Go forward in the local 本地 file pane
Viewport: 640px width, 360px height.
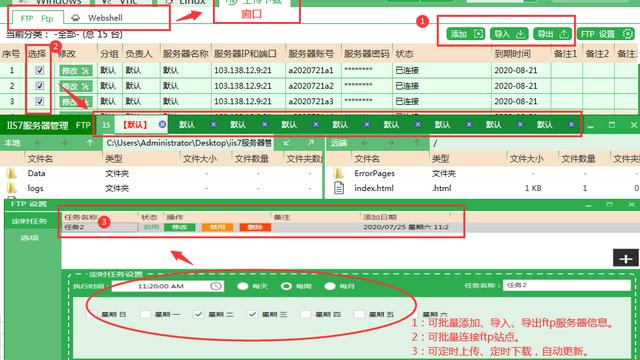click(x=64, y=143)
